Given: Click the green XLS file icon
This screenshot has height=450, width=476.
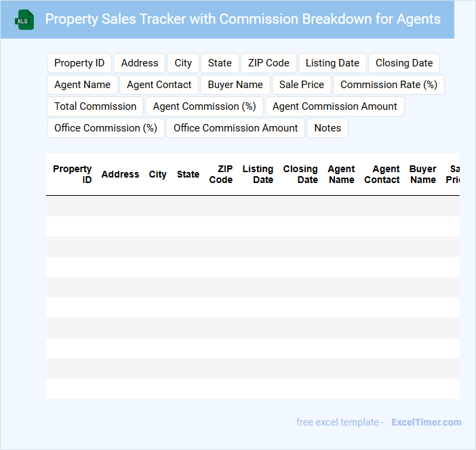Looking at the screenshot, I should pyautogui.click(x=25, y=20).
